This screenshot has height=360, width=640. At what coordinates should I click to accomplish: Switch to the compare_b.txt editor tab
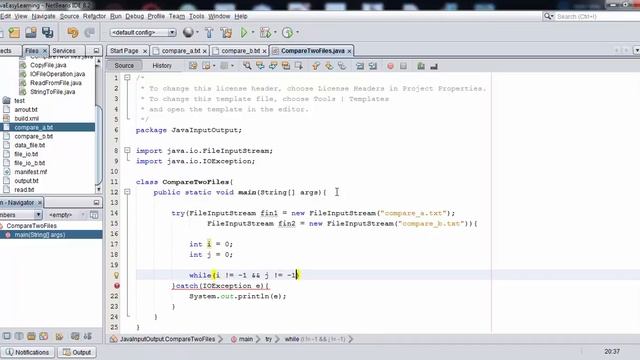click(240, 51)
